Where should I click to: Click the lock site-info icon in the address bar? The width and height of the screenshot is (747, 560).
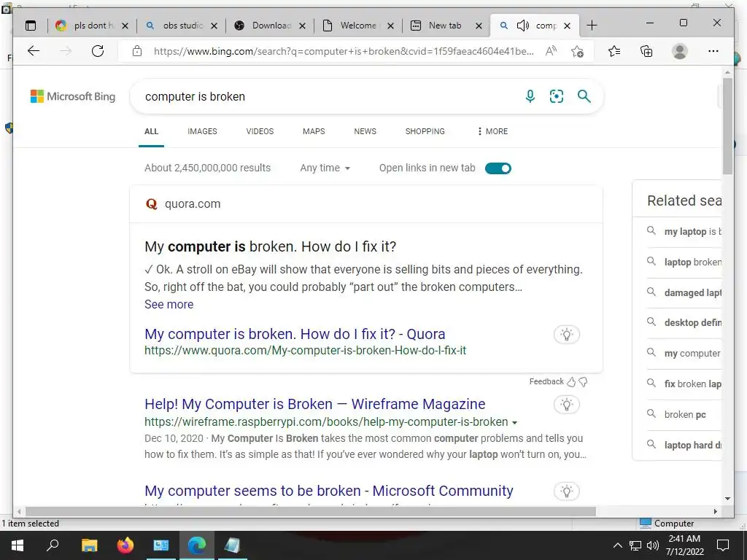point(137,51)
